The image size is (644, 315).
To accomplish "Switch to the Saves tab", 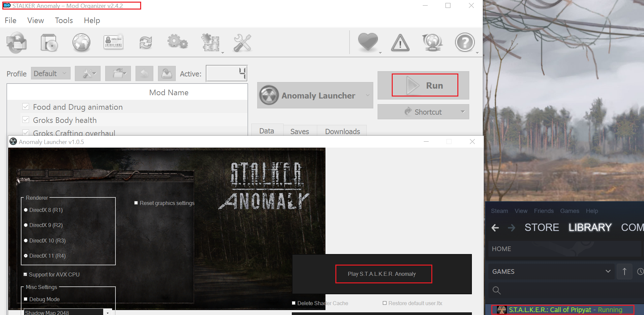I will pyautogui.click(x=300, y=131).
